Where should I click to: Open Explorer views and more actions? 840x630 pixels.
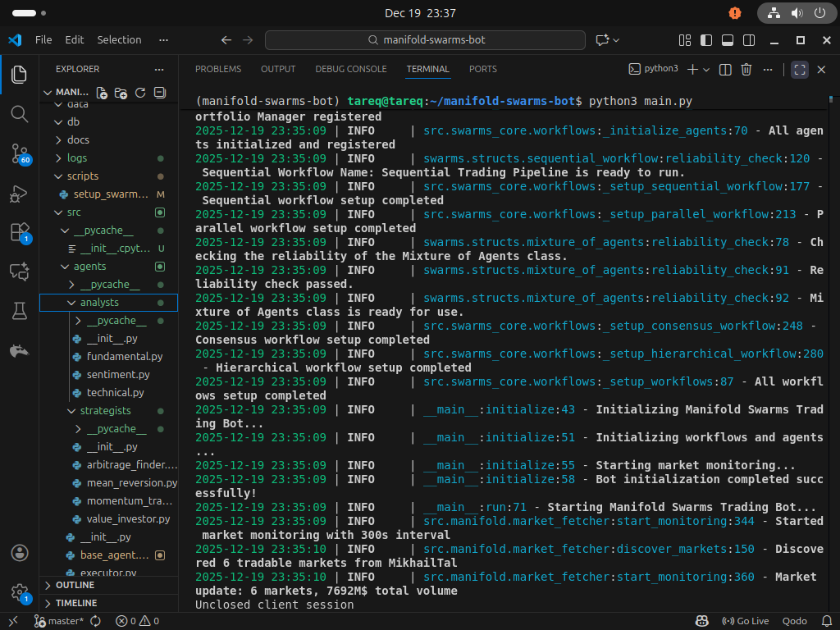tap(159, 69)
